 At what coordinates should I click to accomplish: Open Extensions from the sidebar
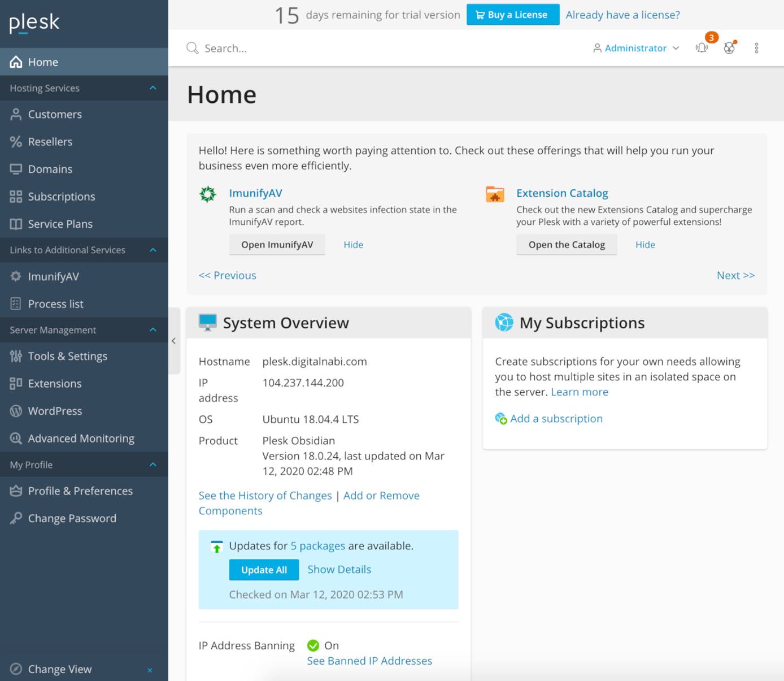coord(54,383)
